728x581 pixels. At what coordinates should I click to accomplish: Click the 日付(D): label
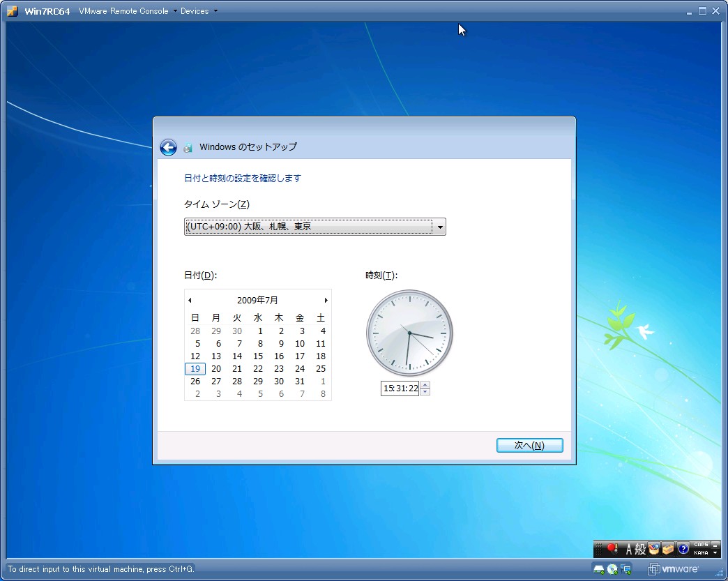[201, 276]
